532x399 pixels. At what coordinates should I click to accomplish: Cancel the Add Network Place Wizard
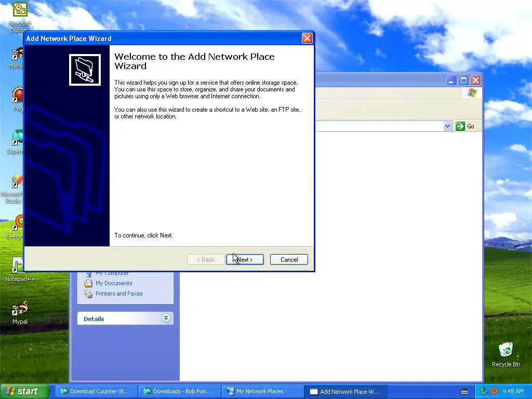pos(289,260)
